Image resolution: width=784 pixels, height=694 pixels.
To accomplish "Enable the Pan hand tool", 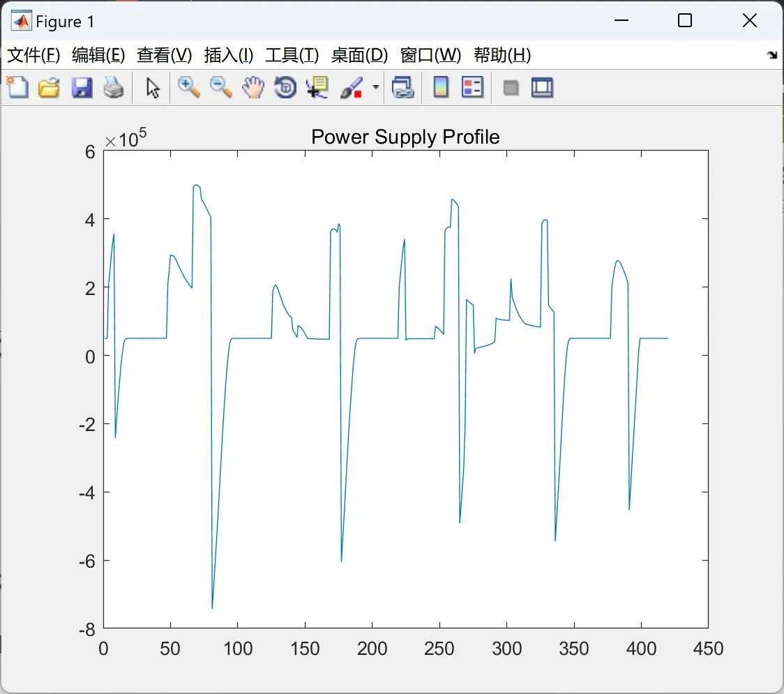I will (253, 87).
